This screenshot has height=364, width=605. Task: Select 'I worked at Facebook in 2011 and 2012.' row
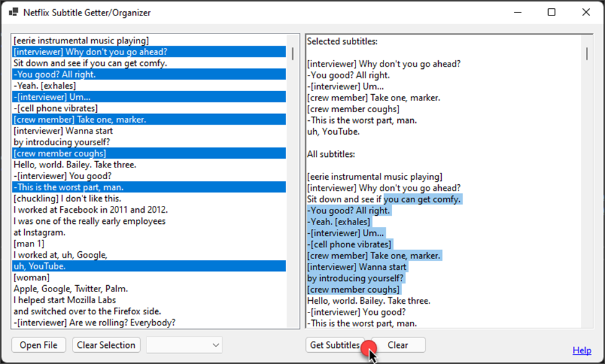coord(149,210)
